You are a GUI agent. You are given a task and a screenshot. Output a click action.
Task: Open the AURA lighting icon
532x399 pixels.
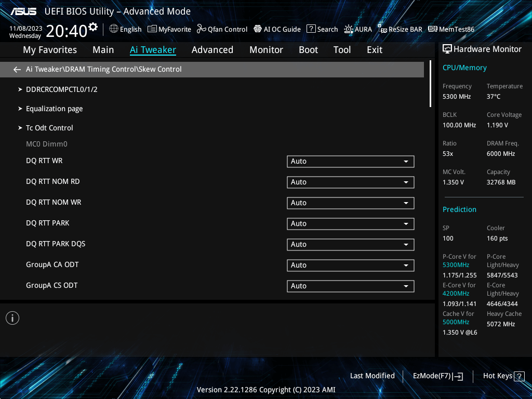(x=349, y=29)
